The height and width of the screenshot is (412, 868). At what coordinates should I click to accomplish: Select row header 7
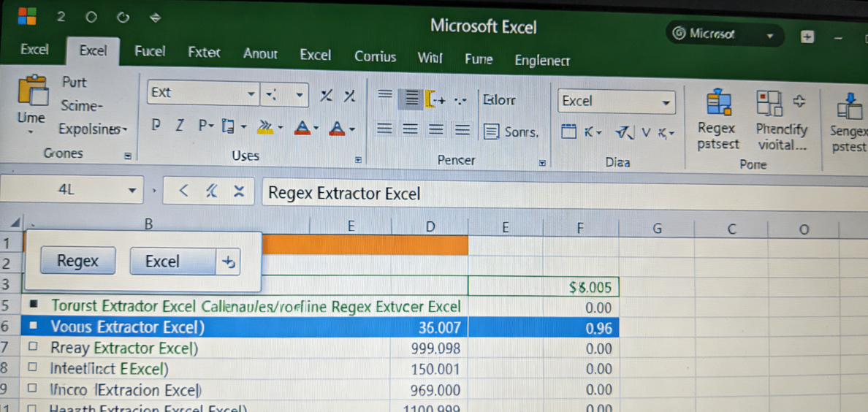[x=5, y=348]
